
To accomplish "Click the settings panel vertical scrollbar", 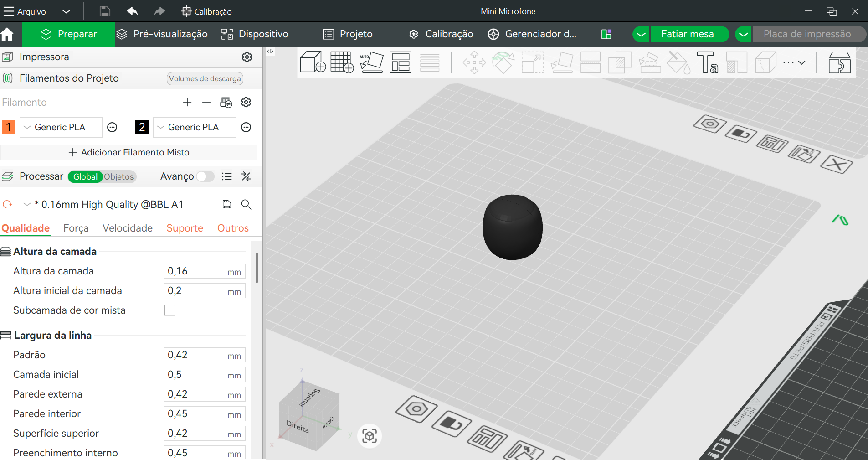I will point(257,268).
